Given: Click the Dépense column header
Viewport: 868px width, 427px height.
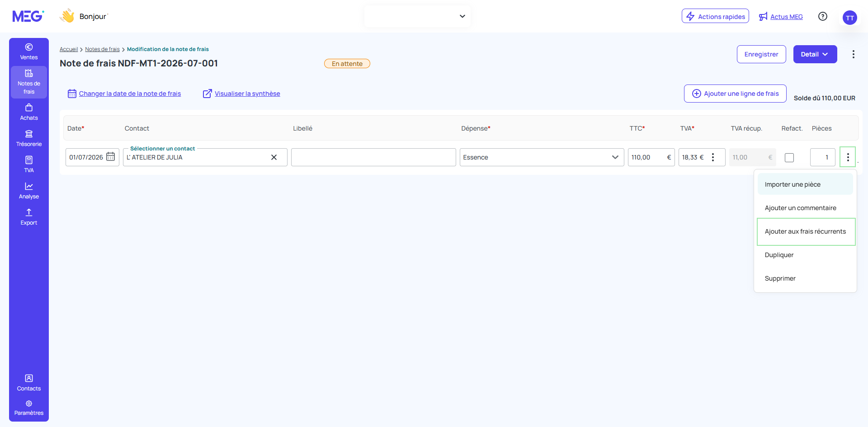Looking at the screenshot, I should [476, 128].
